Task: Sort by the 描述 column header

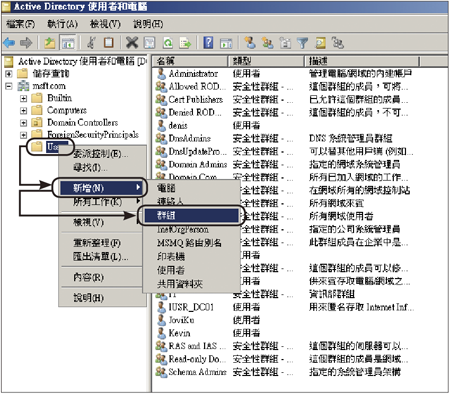Action: point(362,61)
